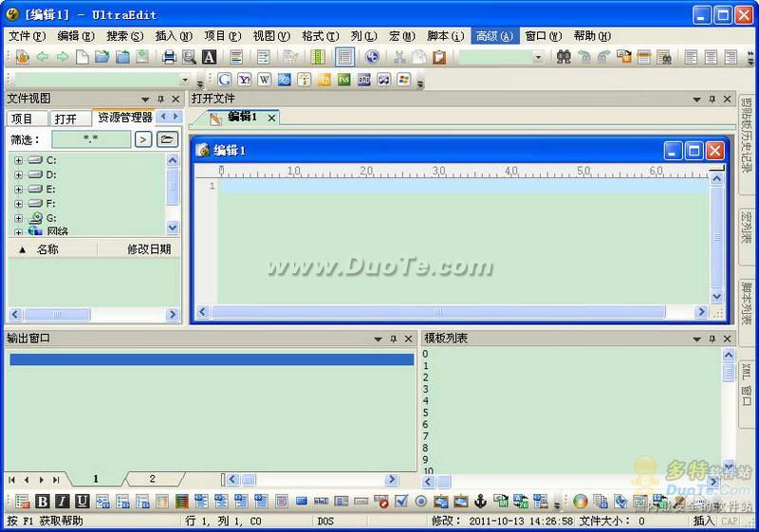Create a new blank file

click(x=83, y=57)
